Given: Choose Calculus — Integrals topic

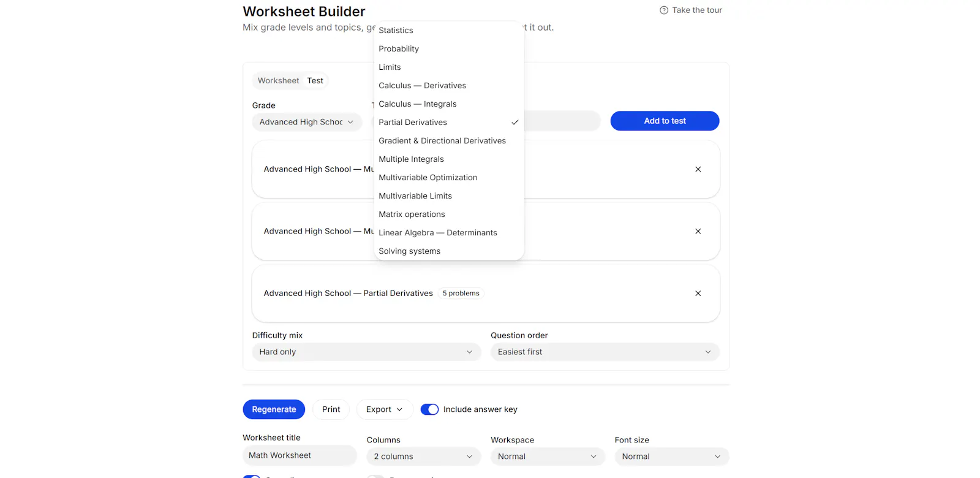Looking at the screenshot, I should (x=449, y=104).
